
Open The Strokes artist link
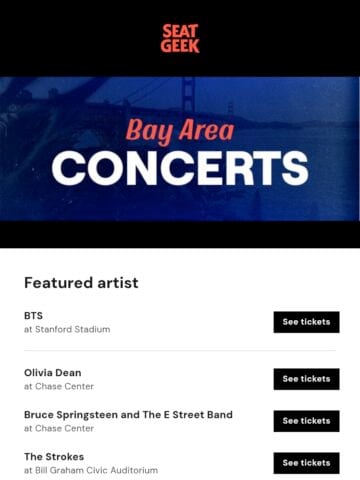[54, 457]
